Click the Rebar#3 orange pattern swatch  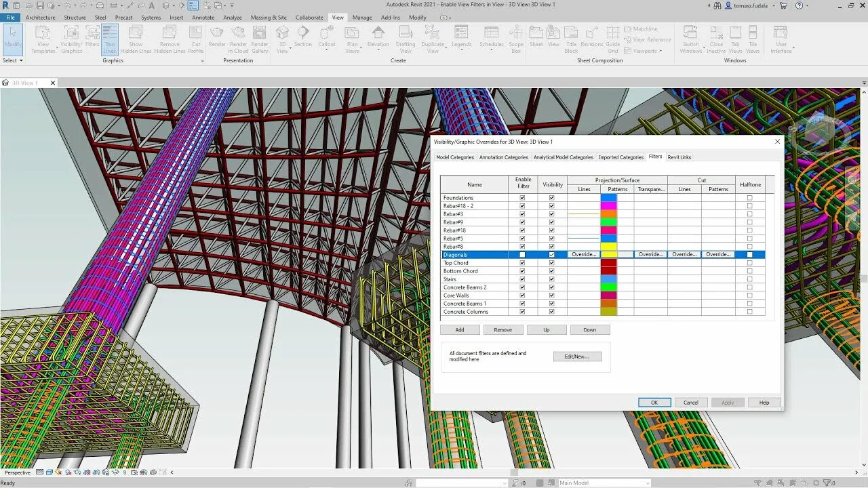(608, 214)
